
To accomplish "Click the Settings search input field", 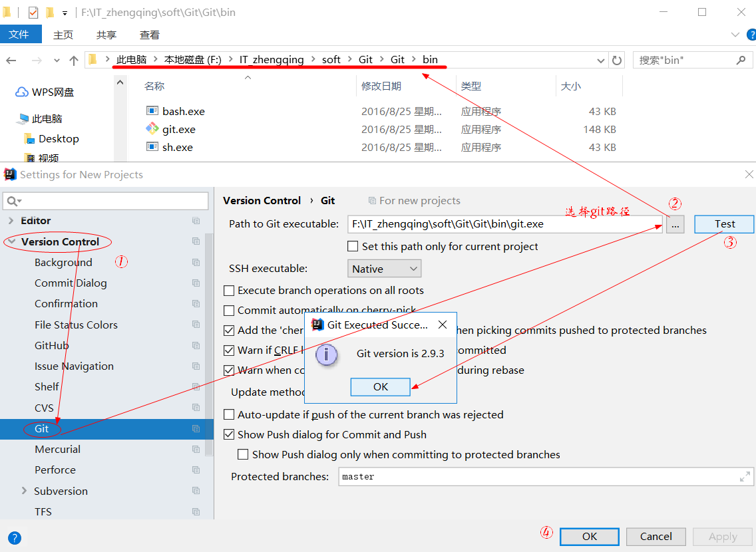I will tap(106, 201).
